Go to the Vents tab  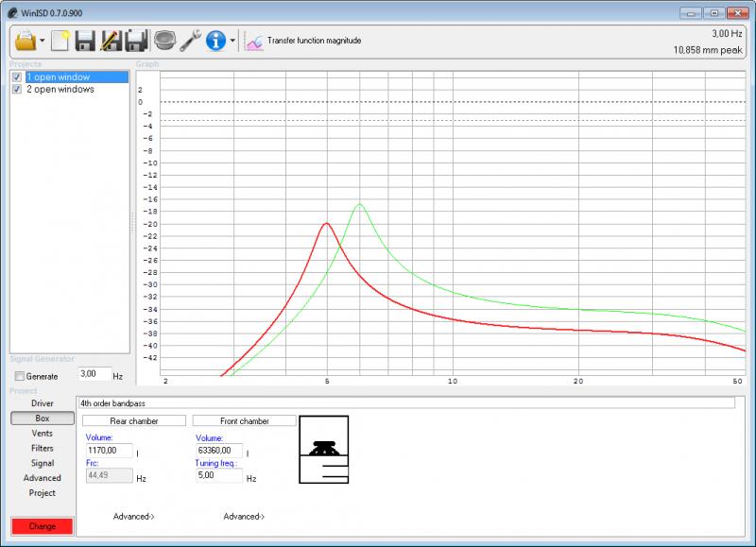42,433
